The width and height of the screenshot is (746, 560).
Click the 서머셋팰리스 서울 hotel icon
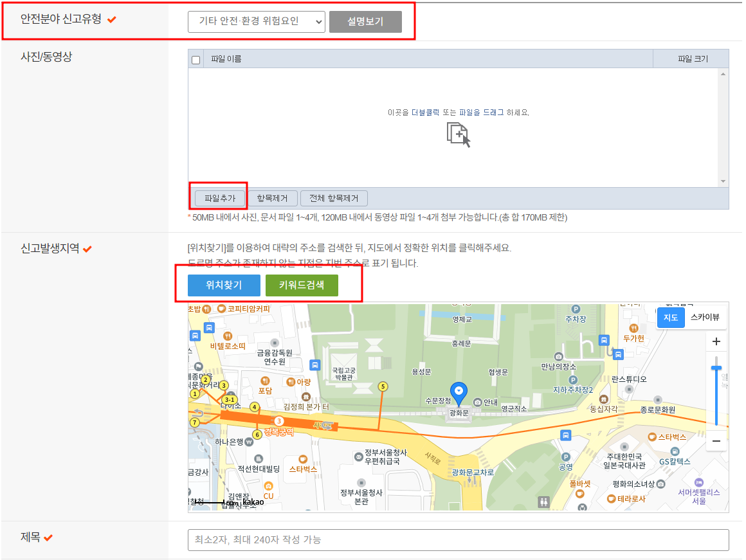click(698, 482)
